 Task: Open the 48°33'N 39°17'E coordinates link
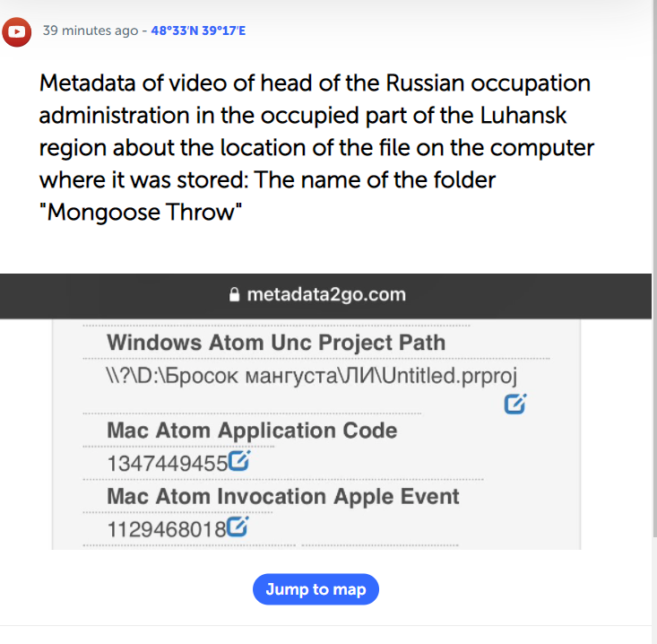[198, 31]
